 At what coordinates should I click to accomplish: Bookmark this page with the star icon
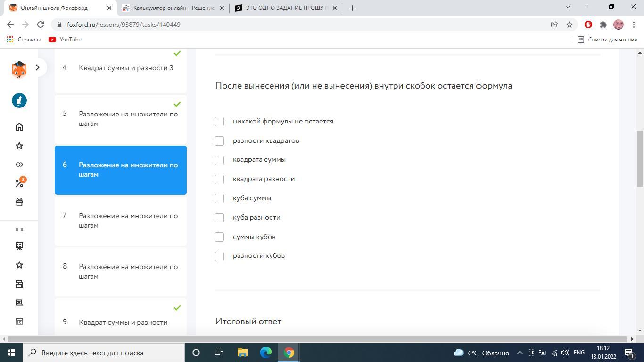(570, 25)
